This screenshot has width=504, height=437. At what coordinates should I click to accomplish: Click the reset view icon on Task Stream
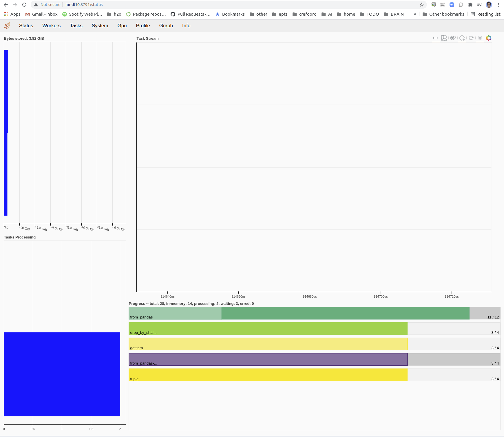pos(471,38)
